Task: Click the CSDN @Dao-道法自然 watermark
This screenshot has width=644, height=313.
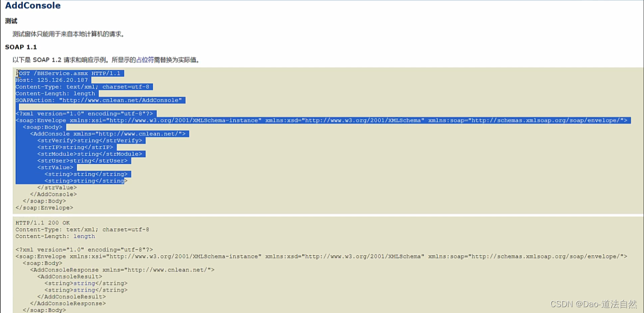Action: pos(593,304)
